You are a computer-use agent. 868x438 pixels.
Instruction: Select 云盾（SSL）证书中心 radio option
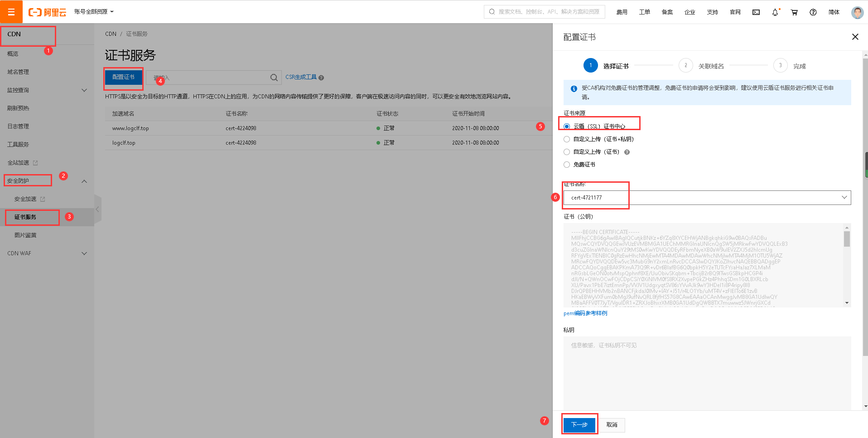pos(567,126)
